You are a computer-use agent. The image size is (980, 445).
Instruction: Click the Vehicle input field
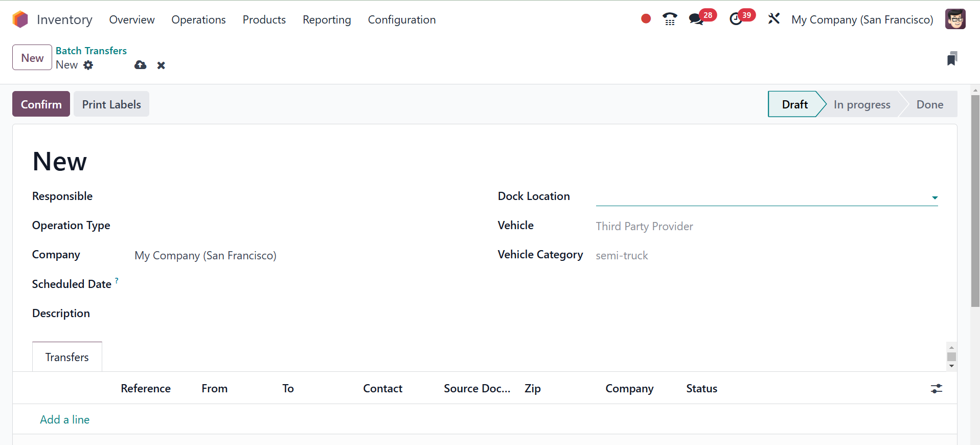coord(766,226)
